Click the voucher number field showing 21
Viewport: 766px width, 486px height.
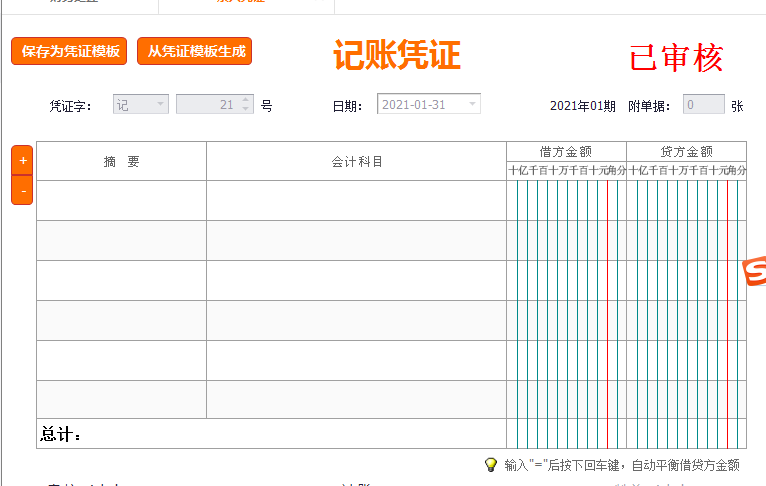click(208, 104)
